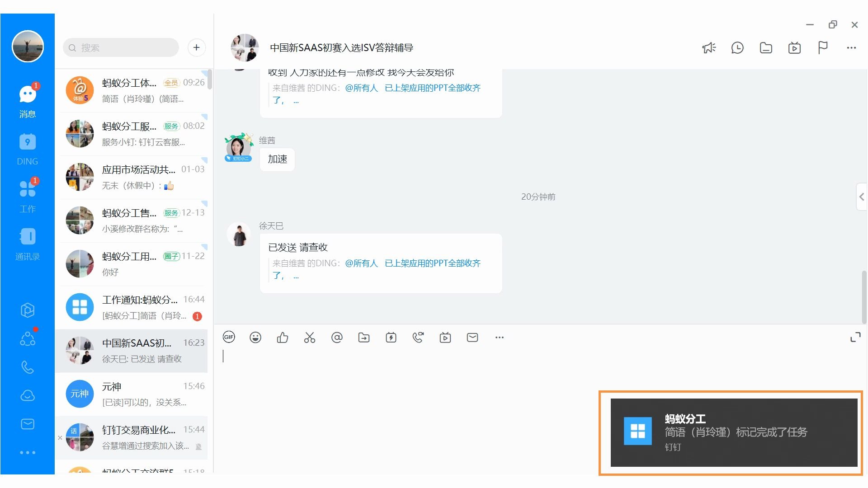Click the user profile avatar
This screenshot has height=488, width=868.
click(x=28, y=47)
